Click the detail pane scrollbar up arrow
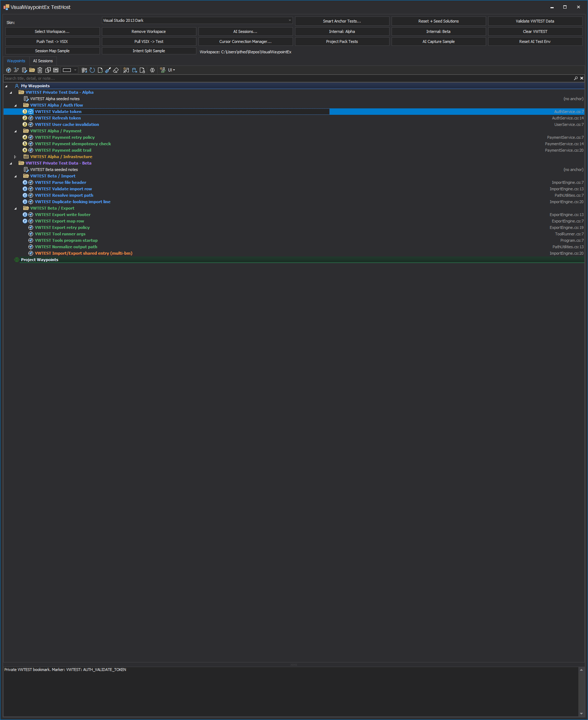Viewport: 588px width, 720px height. (x=581, y=670)
